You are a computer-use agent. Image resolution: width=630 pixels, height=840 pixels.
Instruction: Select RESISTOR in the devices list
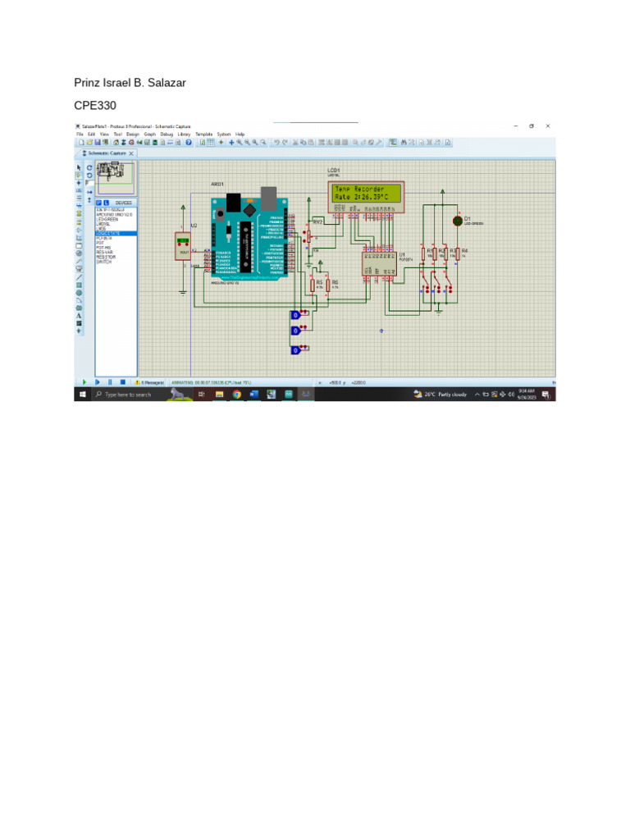(x=105, y=258)
